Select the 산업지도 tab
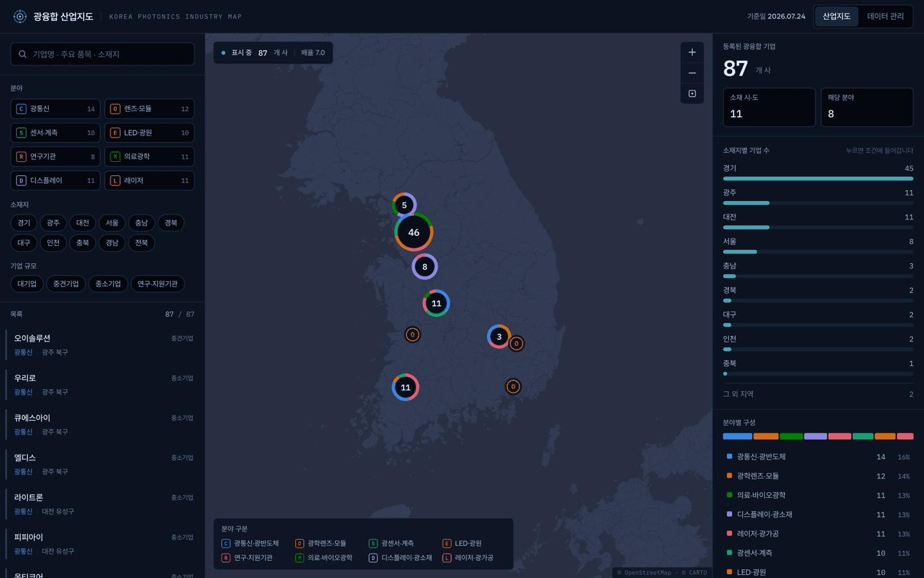 tap(836, 17)
